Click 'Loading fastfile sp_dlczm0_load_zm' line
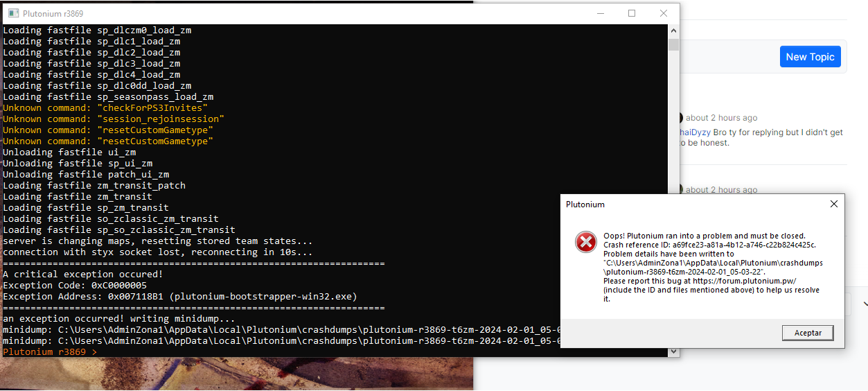 [97, 31]
